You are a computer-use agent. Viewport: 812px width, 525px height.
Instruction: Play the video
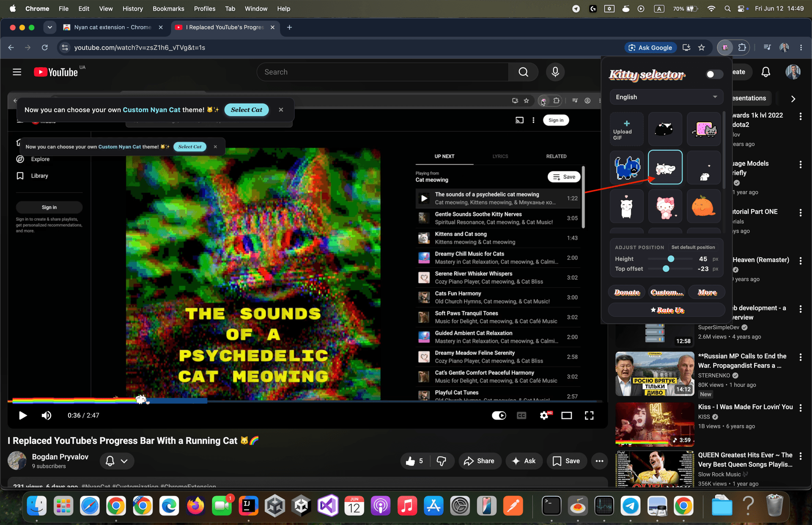23,415
